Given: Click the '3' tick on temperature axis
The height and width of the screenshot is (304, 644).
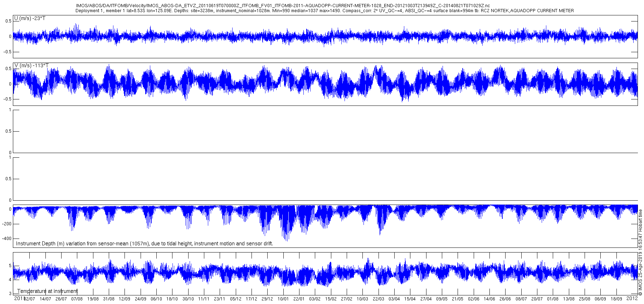Looking at the screenshot, I should click(x=10, y=294).
